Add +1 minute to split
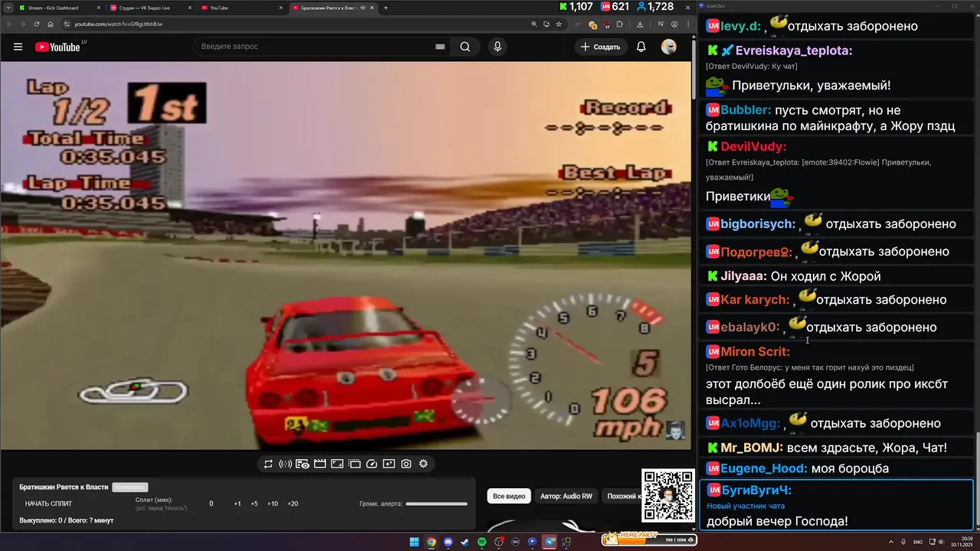This screenshot has width=980, height=551. coord(237,504)
